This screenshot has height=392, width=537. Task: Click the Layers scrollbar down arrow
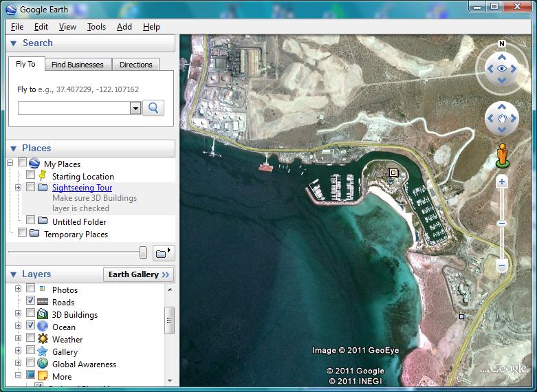click(x=170, y=381)
